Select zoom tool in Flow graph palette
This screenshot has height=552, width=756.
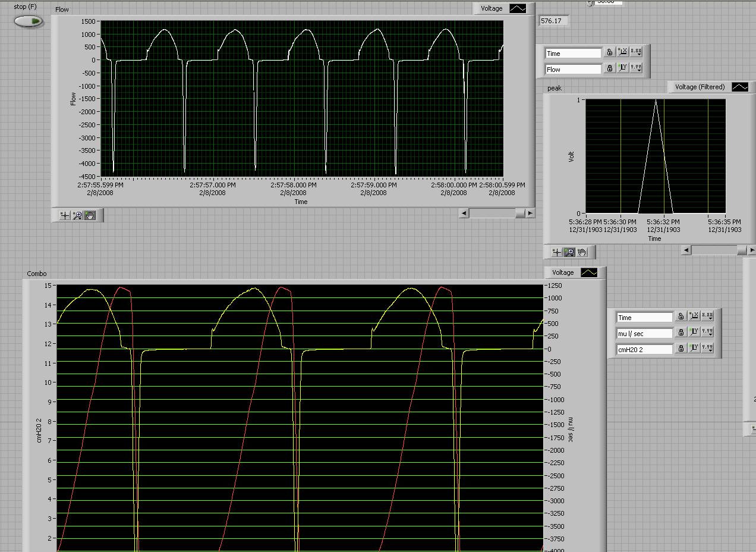(77, 215)
